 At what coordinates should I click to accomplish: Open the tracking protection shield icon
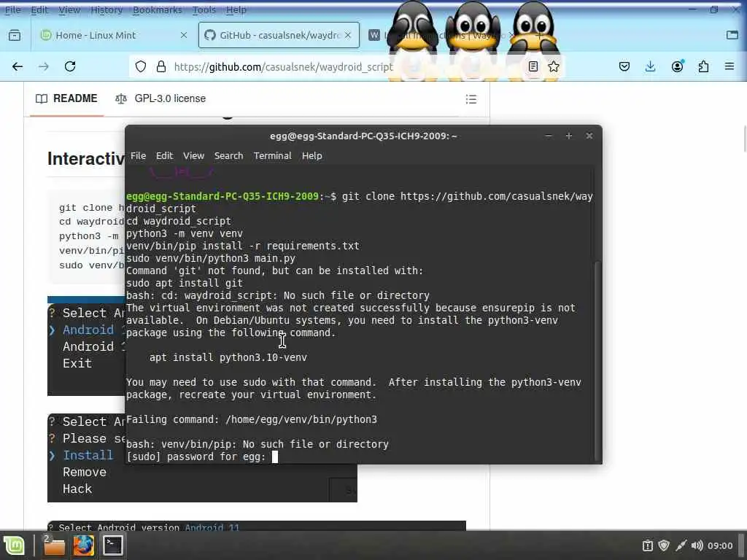(x=141, y=66)
